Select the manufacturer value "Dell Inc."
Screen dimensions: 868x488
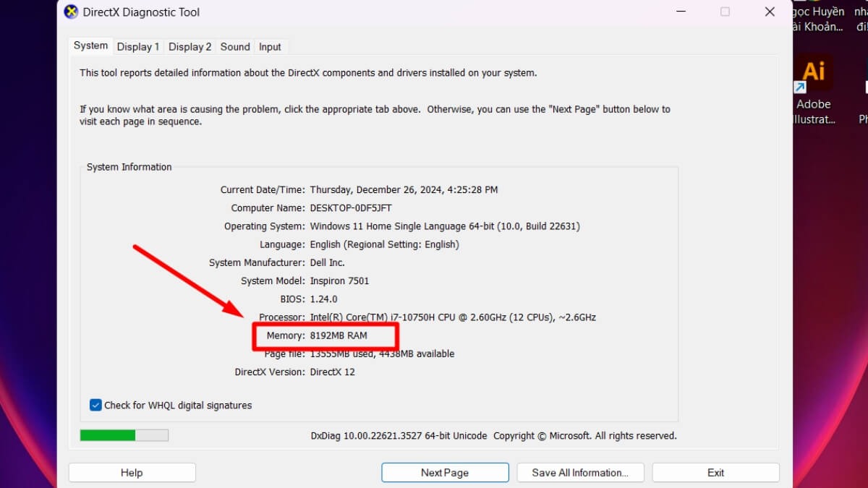pos(328,262)
